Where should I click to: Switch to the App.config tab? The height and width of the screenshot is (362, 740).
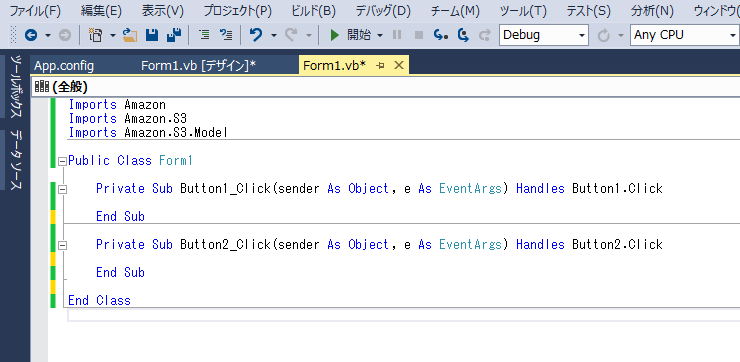(64, 66)
